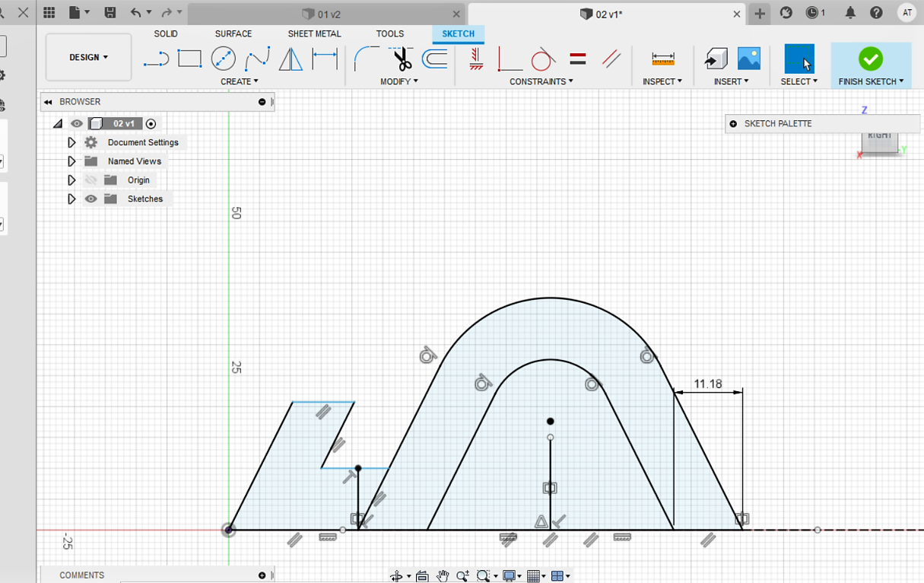Viewport: 924px width, 583px height.
Task: Switch to the SURFACE ribbon tab
Action: 233,33
